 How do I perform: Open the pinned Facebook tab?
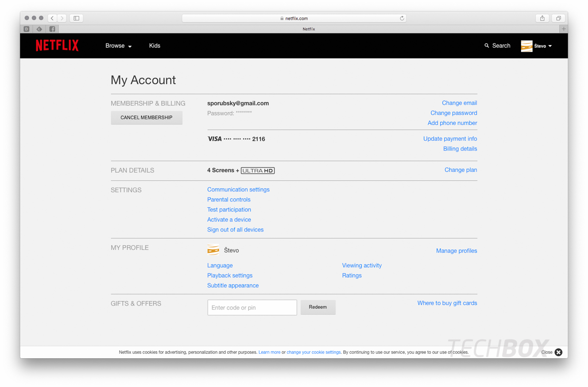[52, 29]
